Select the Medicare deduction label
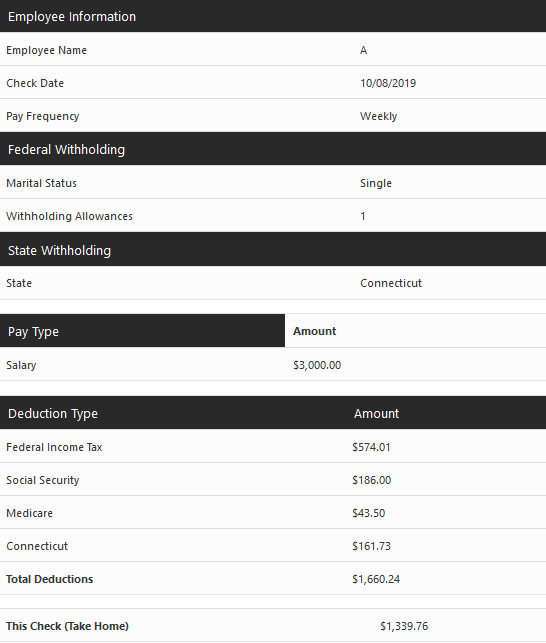This screenshot has width=546, height=643. [30, 513]
